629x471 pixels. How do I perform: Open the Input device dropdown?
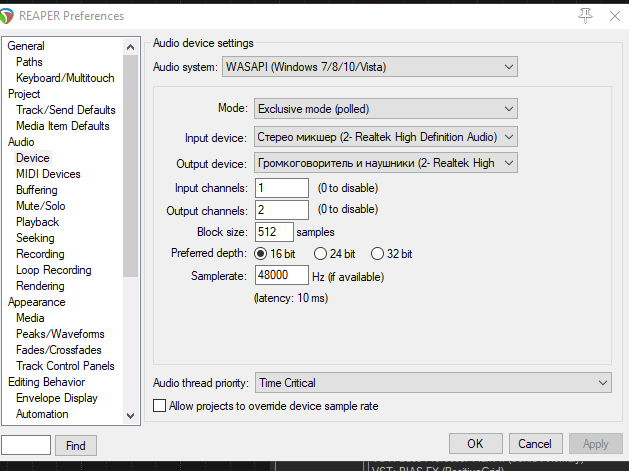click(x=385, y=136)
